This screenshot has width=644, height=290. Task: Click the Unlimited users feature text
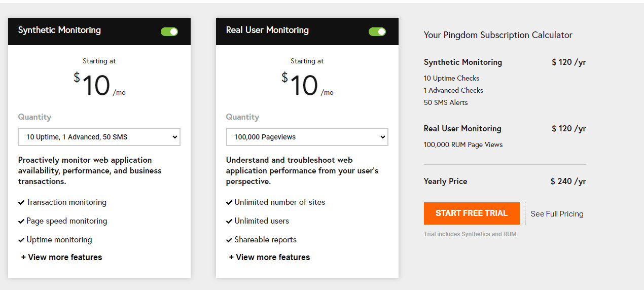[262, 221]
